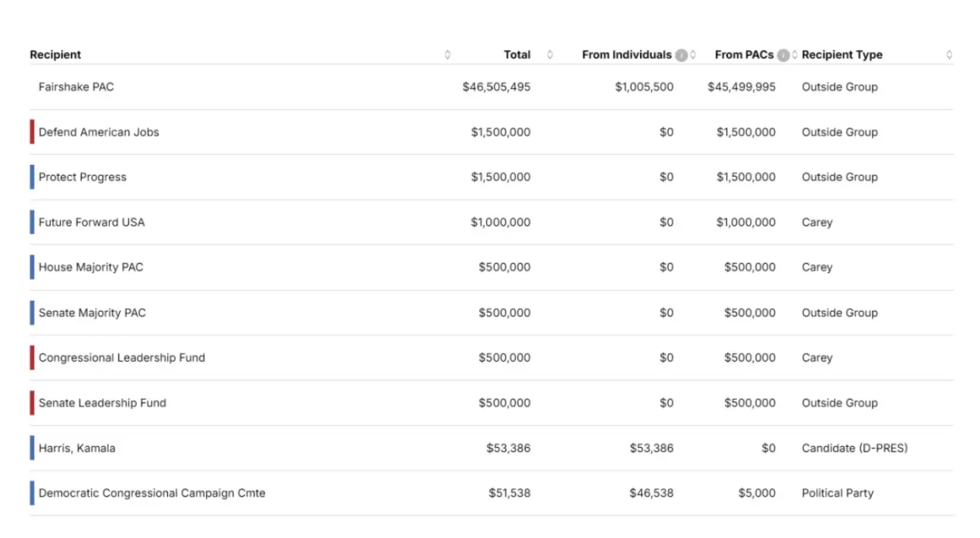Select the Protect Progress row name
Image resolution: width=980 pixels, height=538 pixels.
pos(82,177)
